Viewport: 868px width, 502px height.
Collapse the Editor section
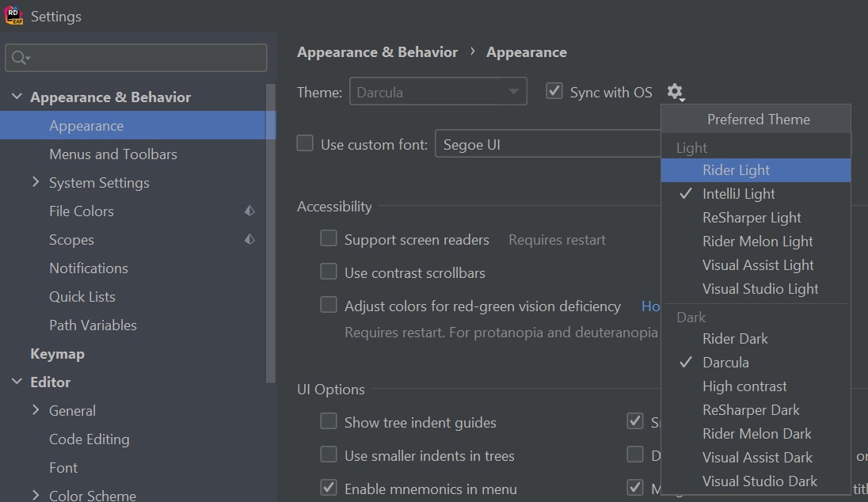coord(17,382)
